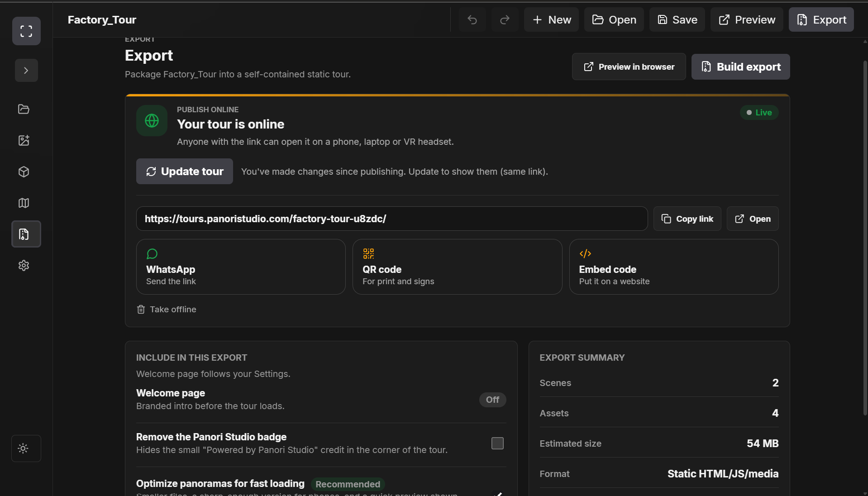Click the tour URL field

point(392,219)
